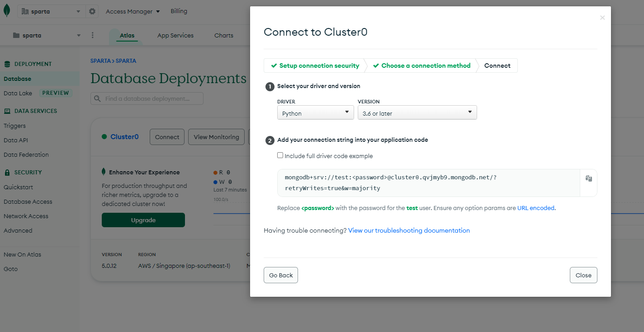Image resolution: width=644 pixels, height=332 pixels.
Task: Open the Cluster0 cluster link
Action: [x=124, y=136]
